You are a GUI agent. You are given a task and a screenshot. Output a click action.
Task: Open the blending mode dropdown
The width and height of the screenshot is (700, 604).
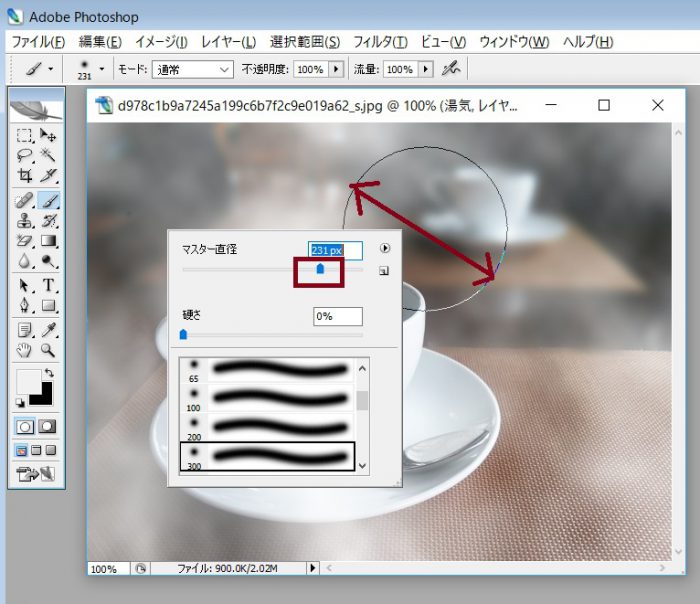[x=192, y=70]
